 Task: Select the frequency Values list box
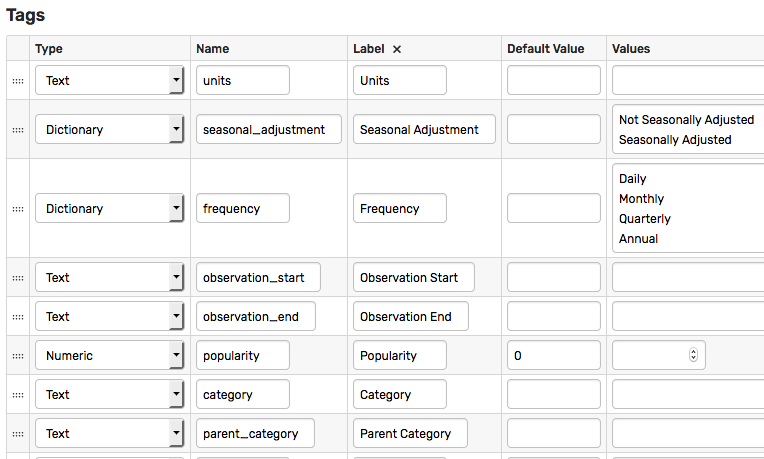coord(688,208)
